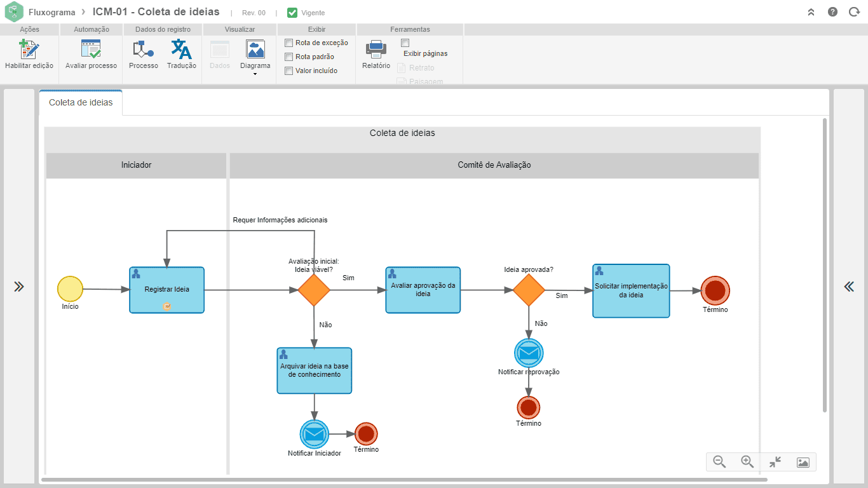This screenshot has width=868, height=488.
Task: Click Notificar Iniciador message event
Action: 314,434
